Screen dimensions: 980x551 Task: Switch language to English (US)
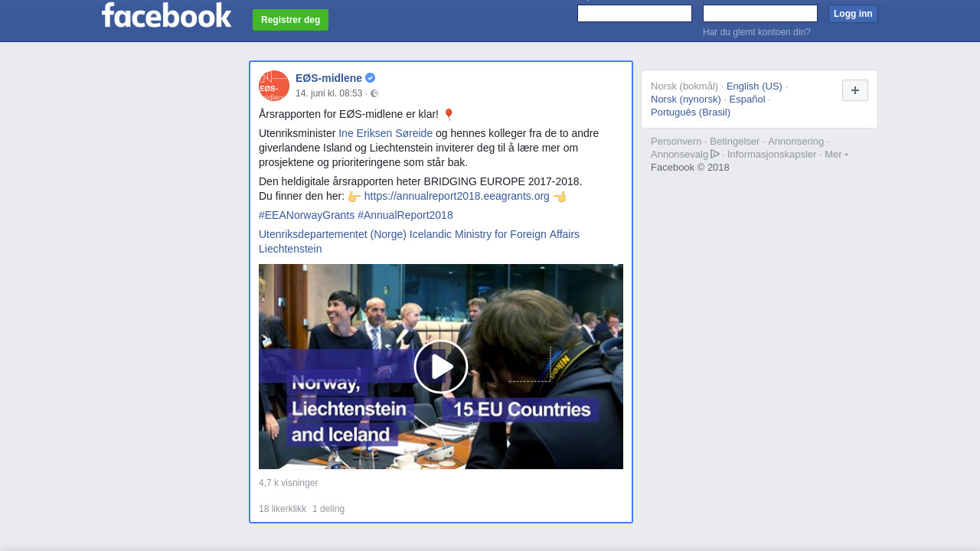pyautogui.click(x=754, y=86)
